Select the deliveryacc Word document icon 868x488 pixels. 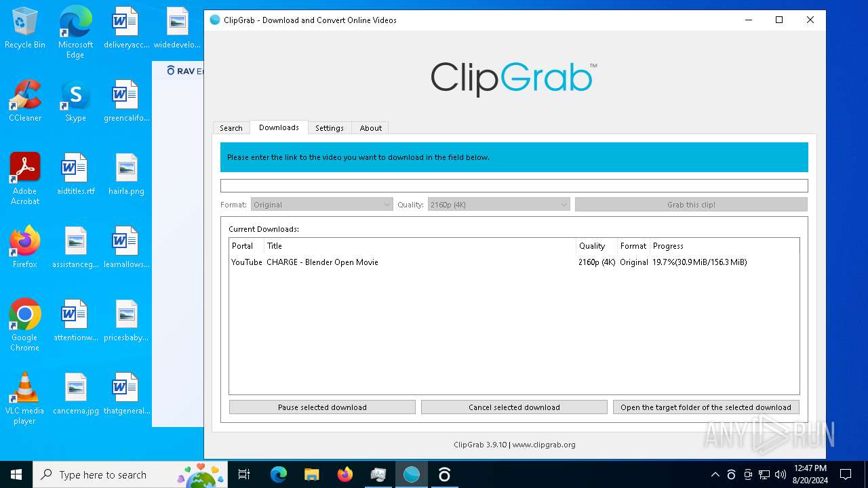coord(126,28)
